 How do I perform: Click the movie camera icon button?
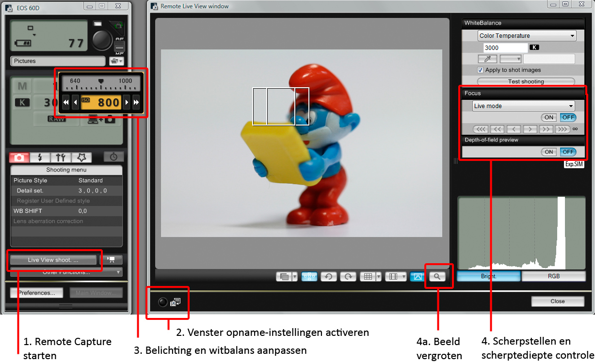click(111, 260)
